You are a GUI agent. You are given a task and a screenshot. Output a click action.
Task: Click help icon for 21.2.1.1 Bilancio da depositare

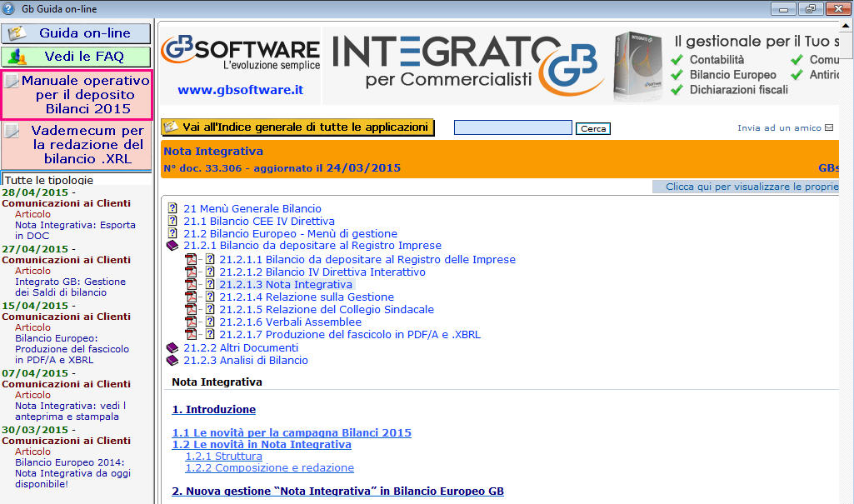click(210, 259)
